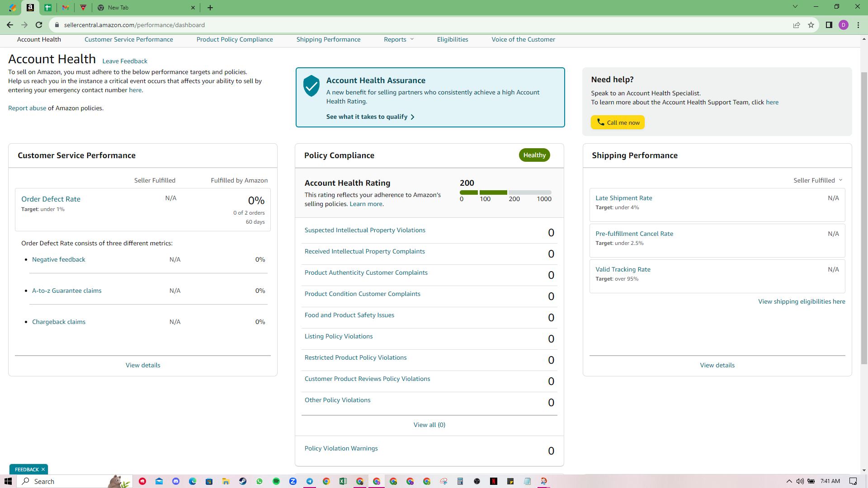This screenshot has width=868, height=488.
Task: Open Telegram from the taskbar
Action: (310, 481)
